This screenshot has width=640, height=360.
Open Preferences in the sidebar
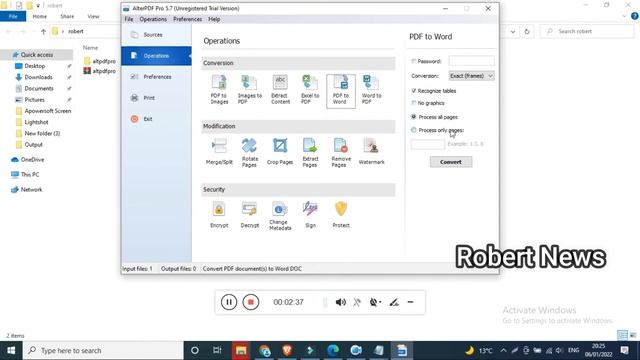point(156,77)
